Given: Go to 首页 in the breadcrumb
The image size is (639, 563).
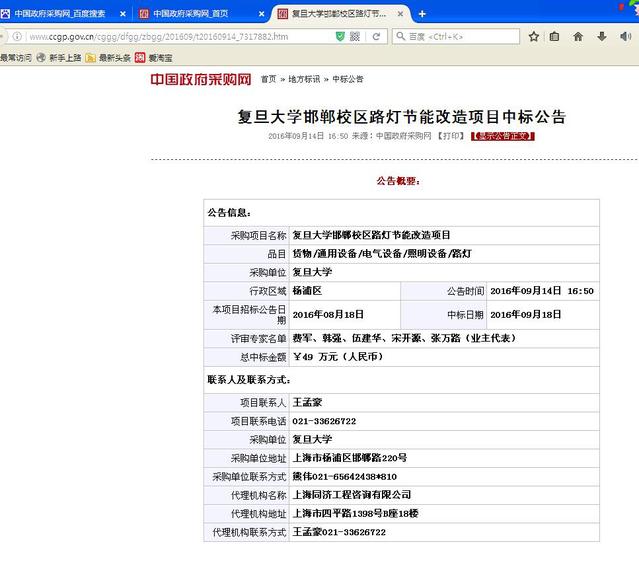Looking at the screenshot, I should pyautogui.click(x=268, y=79).
